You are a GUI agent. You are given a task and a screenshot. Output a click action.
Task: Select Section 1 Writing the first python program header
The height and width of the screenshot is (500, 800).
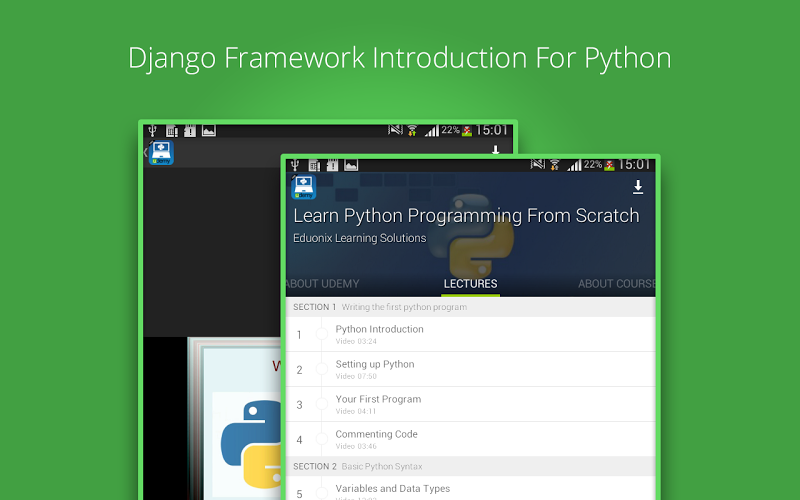(x=470, y=307)
